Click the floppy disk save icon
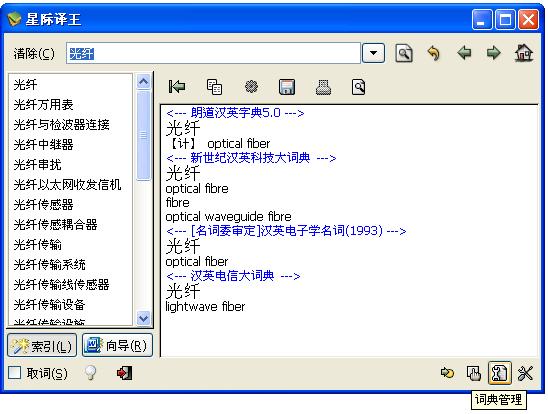The width and height of the screenshot is (548, 414). click(287, 87)
